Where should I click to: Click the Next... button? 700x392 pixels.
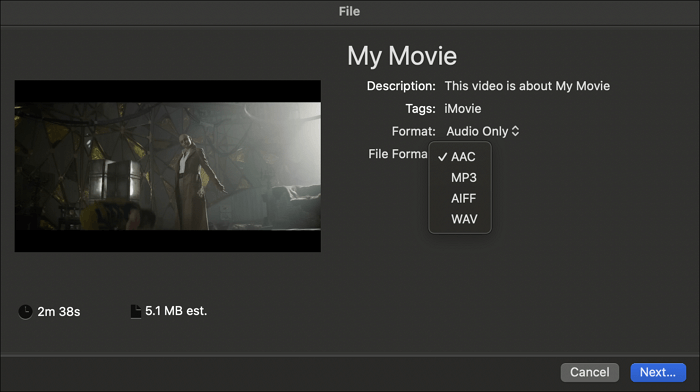(x=658, y=372)
